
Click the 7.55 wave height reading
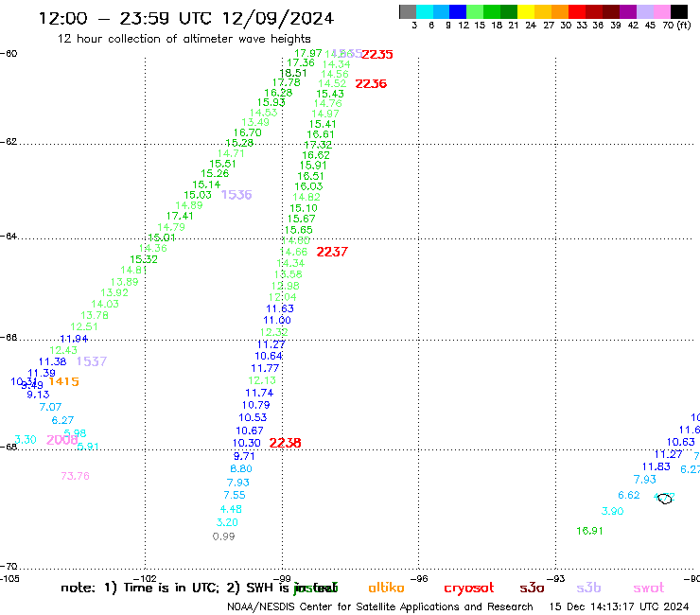(x=235, y=495)
